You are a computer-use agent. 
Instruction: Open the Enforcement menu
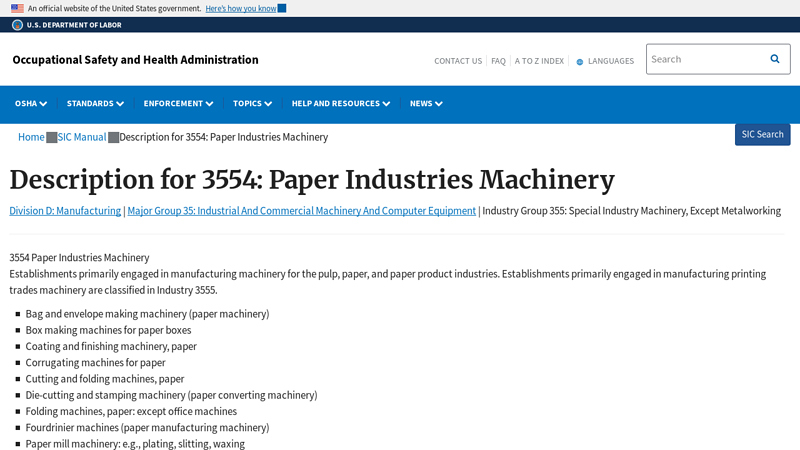click(x=178, y=104)
